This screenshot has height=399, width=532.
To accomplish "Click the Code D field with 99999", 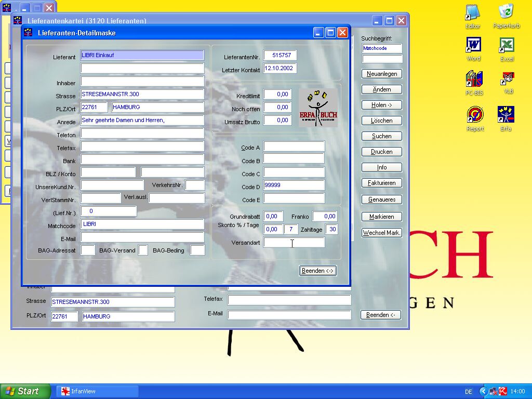I will pyautogui.click(x=294, y=185).
